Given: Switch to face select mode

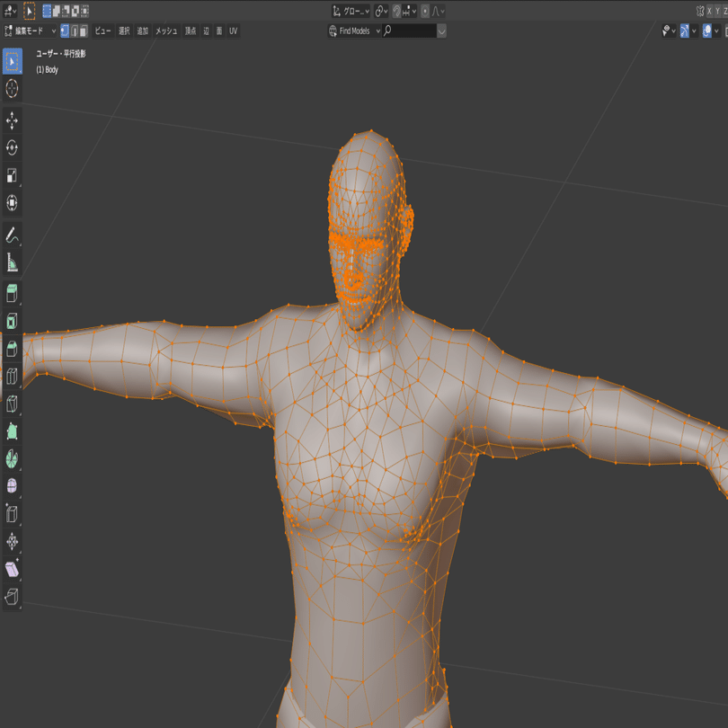Looking at the screenshot, I should click(x=83, y=30).
